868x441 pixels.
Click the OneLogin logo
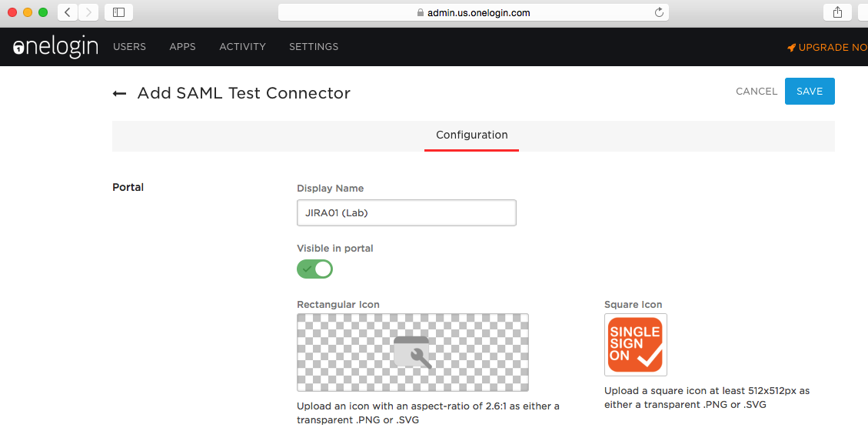pyautogui.click(x=55, y=47)
